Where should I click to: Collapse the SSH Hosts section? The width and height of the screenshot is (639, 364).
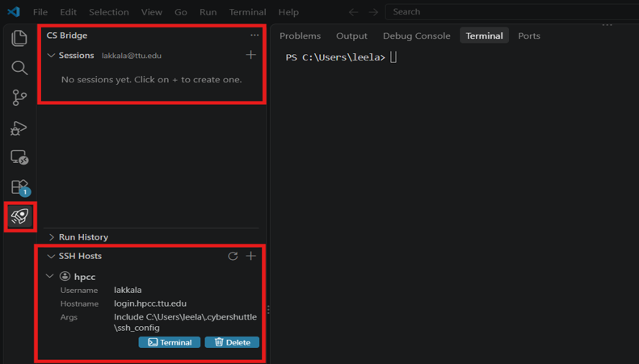51,256
